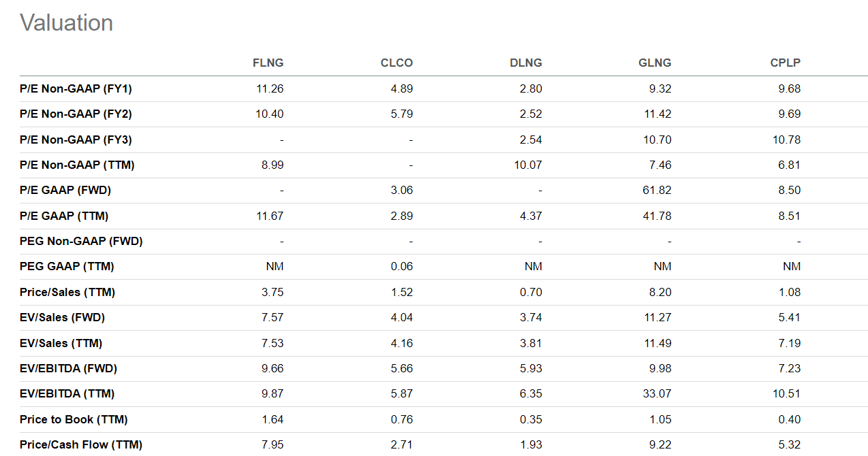Click the P/E Non-GAAP (FY2) row label
The width and height of the screenshot is (868, 456).
[76, 114]
